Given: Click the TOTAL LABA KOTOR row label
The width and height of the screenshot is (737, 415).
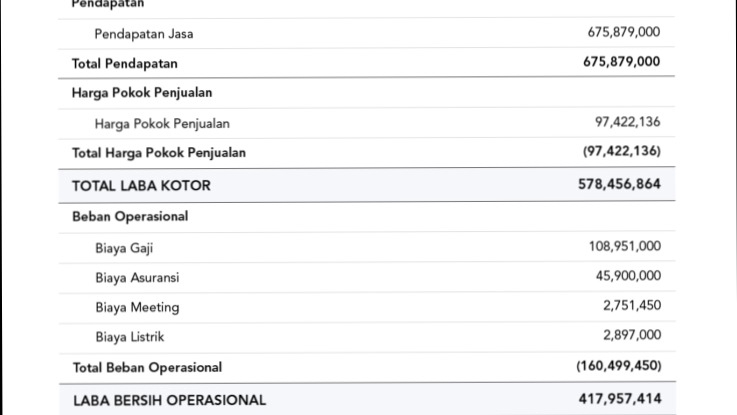Looking at the screenshot, I should pos(141,186).
